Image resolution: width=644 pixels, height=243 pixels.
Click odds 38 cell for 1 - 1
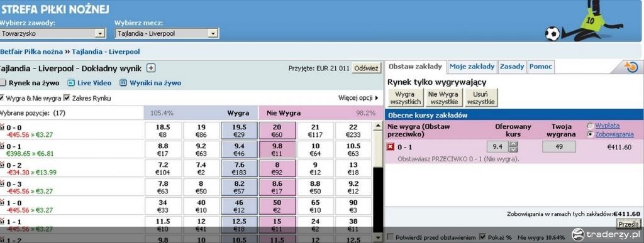[353, 225]
